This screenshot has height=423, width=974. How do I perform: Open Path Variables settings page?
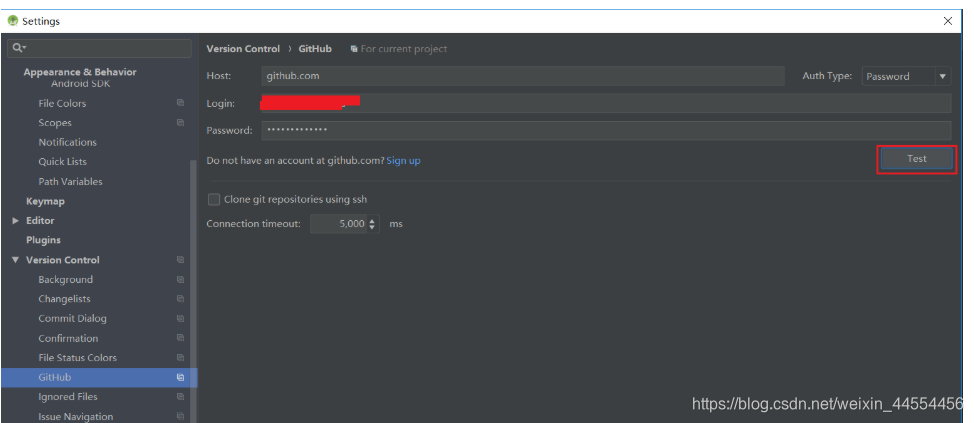70,181
